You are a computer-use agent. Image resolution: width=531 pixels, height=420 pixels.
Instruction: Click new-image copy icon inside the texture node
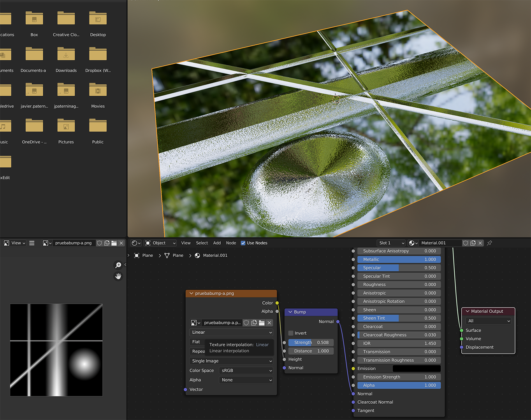pyautogui.click(x=254, y=323)
